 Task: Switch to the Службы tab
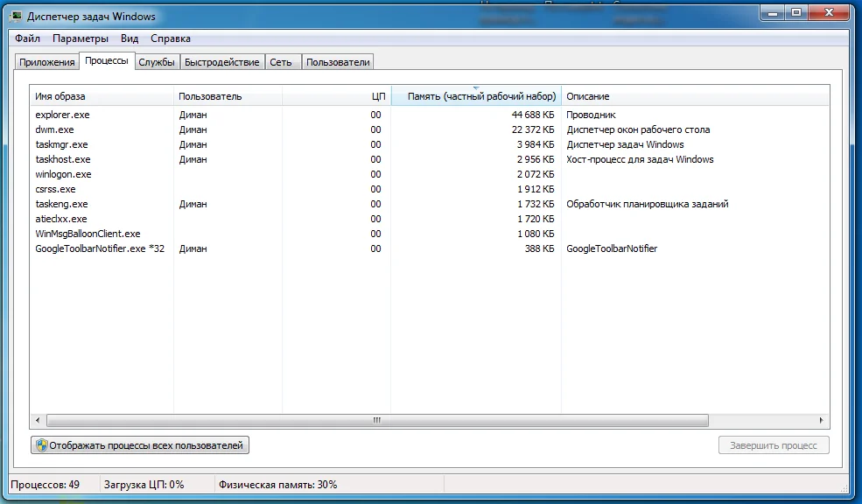pos(157,62)
